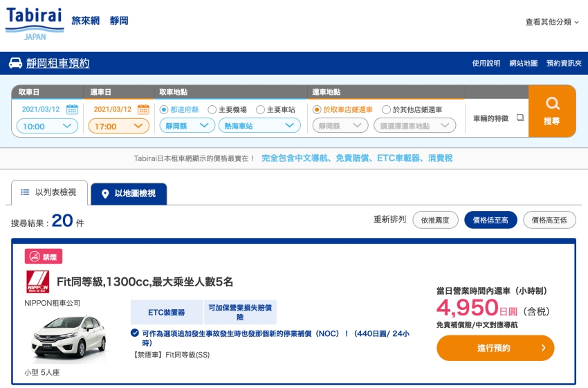Open the 靜岡縣 pickup prefecture dropdown
The image size is (588, 388).
click(x=187, y=125)
